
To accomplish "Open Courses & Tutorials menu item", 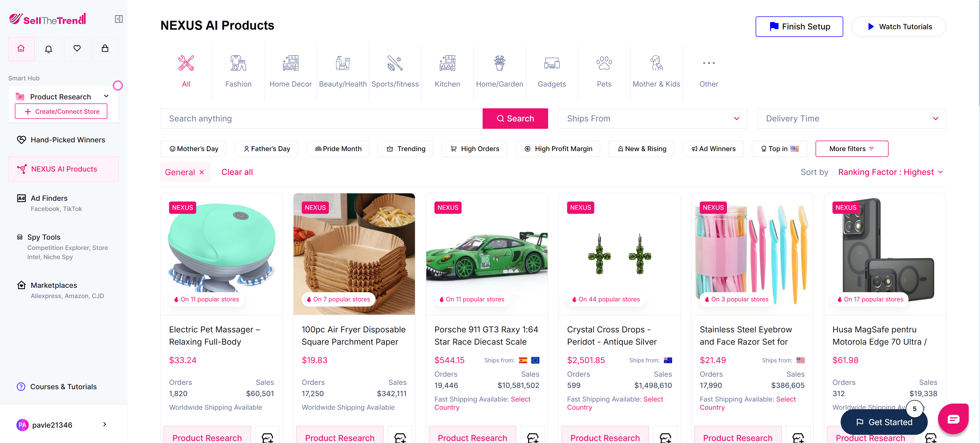I will coord(57,387).
